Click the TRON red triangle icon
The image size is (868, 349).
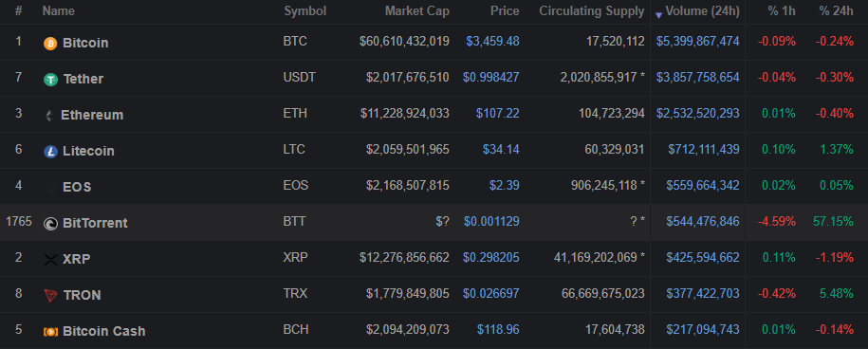(50, 296)
